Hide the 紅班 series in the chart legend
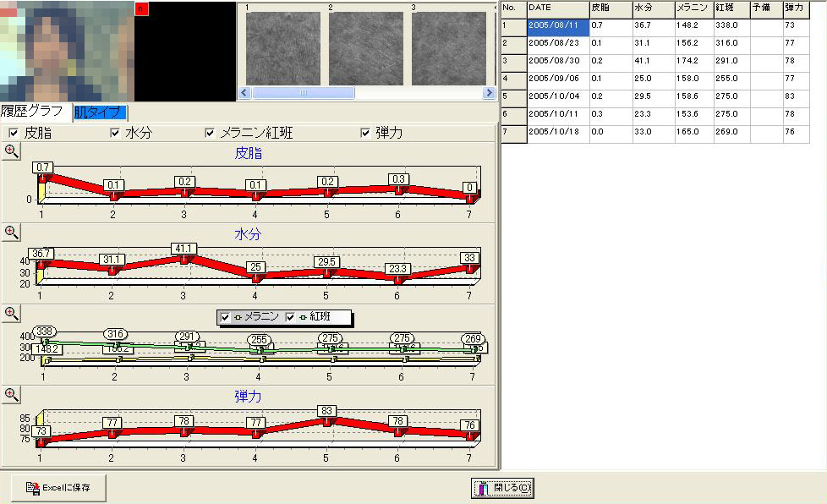The height and width of the screenshot is (504, 827). pyautogui.click(x=291, y=317)
